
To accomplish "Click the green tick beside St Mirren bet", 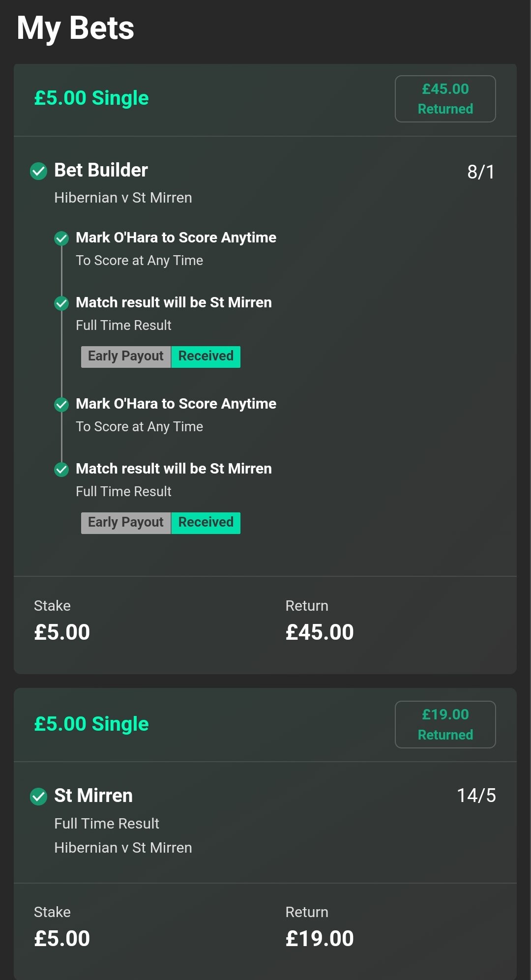I will pyautogui.click(x=38, y=796).
